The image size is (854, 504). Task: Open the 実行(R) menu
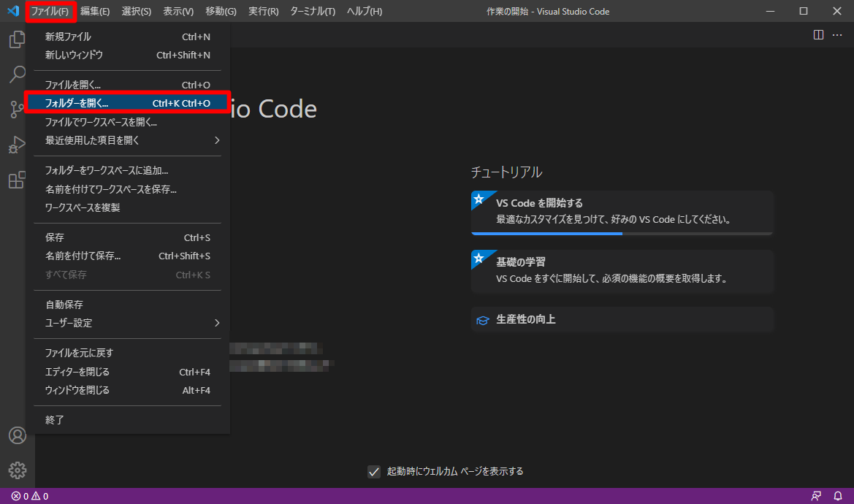coord(263,12)
